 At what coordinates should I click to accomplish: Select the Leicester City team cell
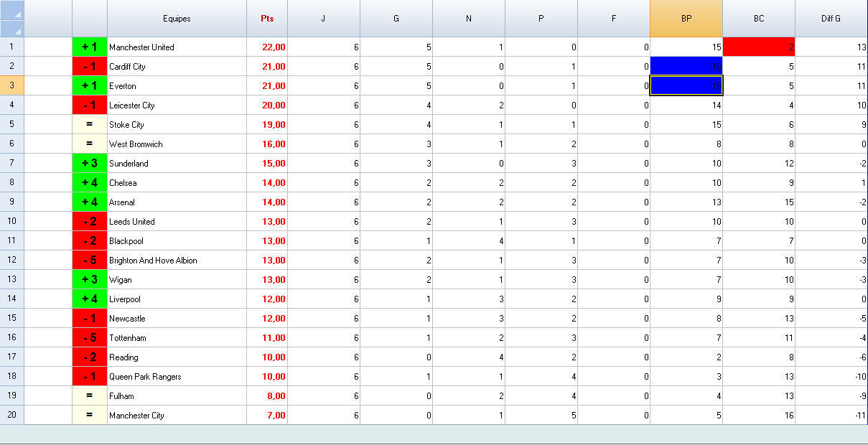pyautogui.click(x=177, y=105)
